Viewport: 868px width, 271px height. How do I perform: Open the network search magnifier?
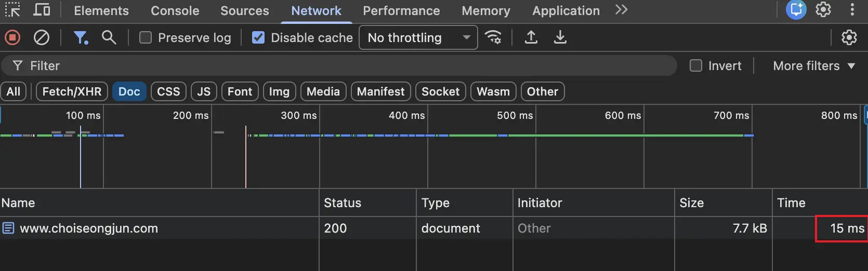109,37
